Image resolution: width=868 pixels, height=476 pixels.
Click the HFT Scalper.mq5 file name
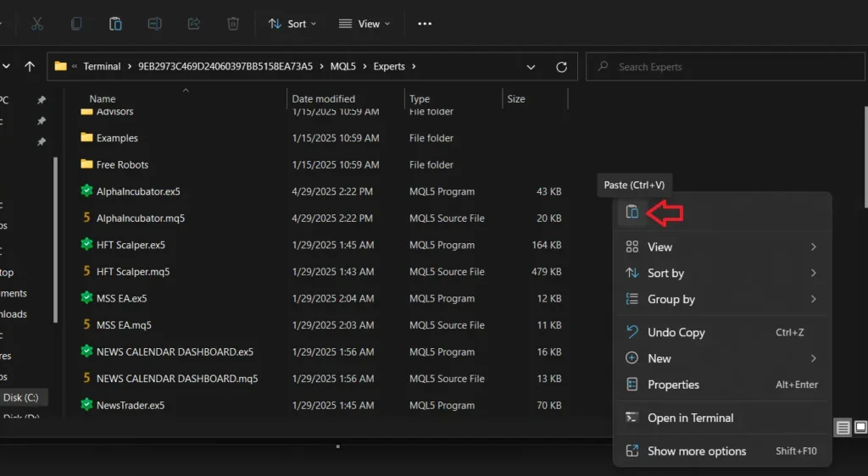coord(133,271)
